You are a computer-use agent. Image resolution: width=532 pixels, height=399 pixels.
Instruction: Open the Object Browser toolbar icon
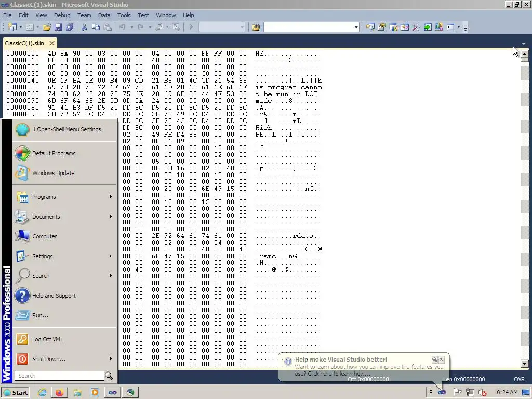393,27
